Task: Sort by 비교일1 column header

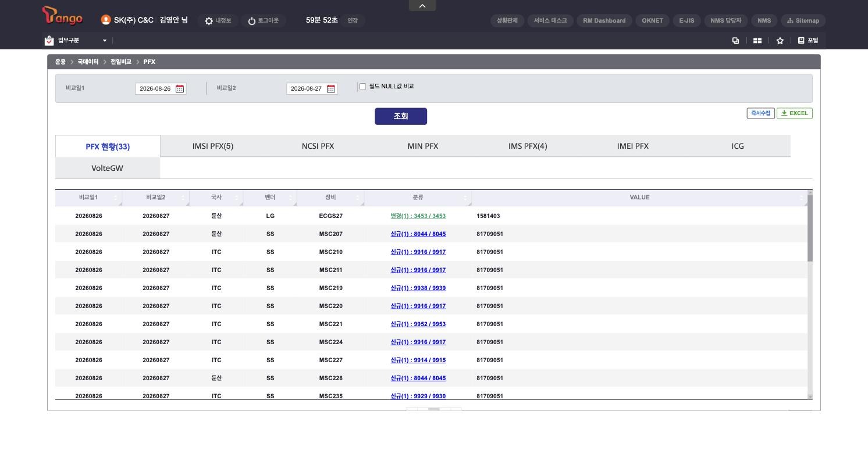Action: [x=88, y=198]
